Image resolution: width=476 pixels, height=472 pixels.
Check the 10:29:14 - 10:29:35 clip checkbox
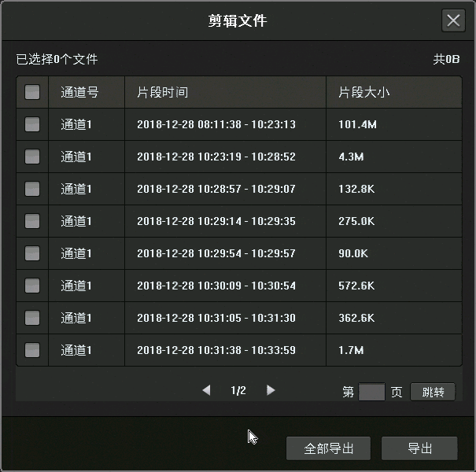(32, 221)
